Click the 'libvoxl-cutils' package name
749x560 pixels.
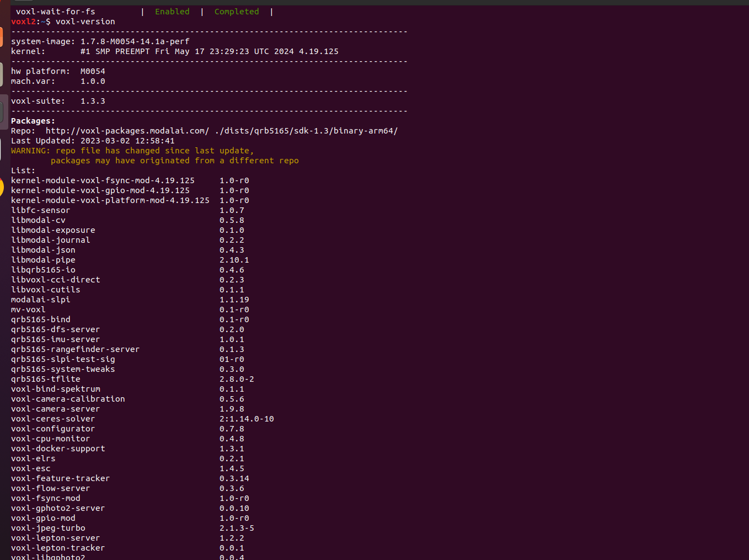[x=46, y=290]
